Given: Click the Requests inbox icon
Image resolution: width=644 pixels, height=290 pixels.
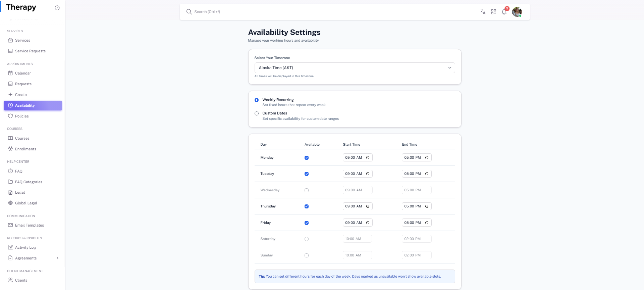Looking at the screenshot, I should click(x=10, y=84).
